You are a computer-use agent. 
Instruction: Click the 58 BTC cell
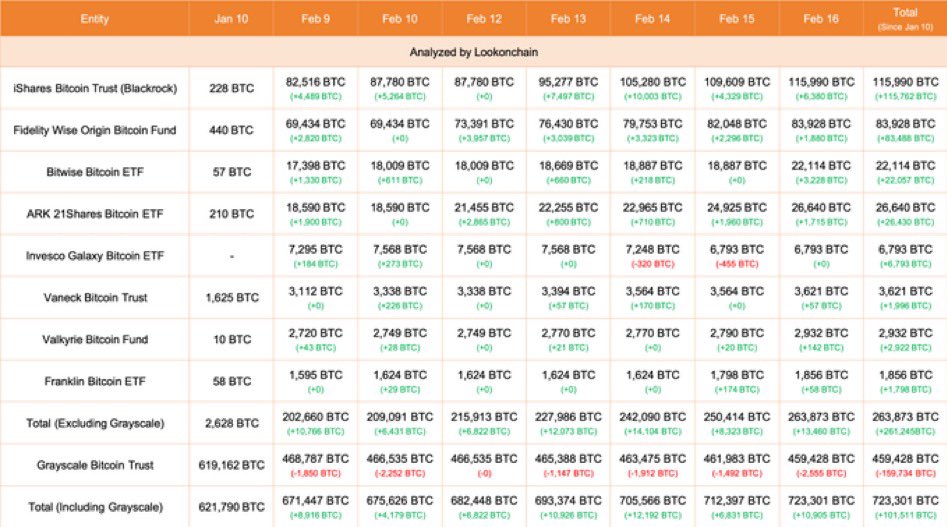click(x=231, y=382)
